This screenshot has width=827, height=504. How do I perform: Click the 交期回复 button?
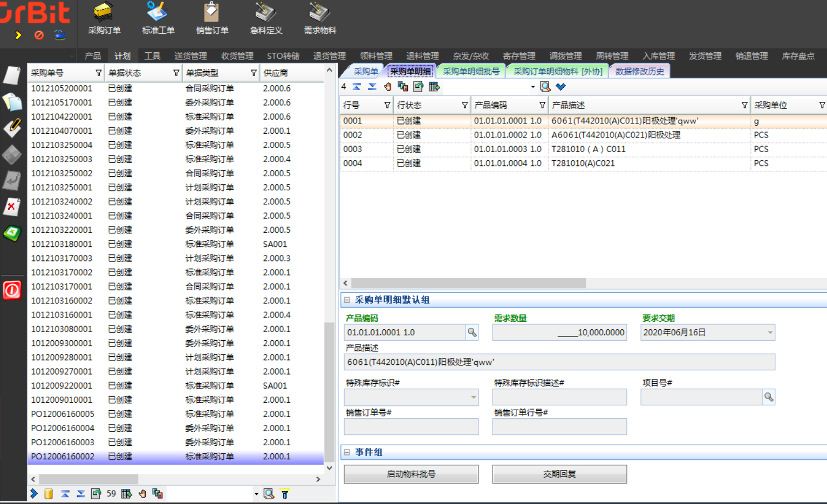click(559, 474)
